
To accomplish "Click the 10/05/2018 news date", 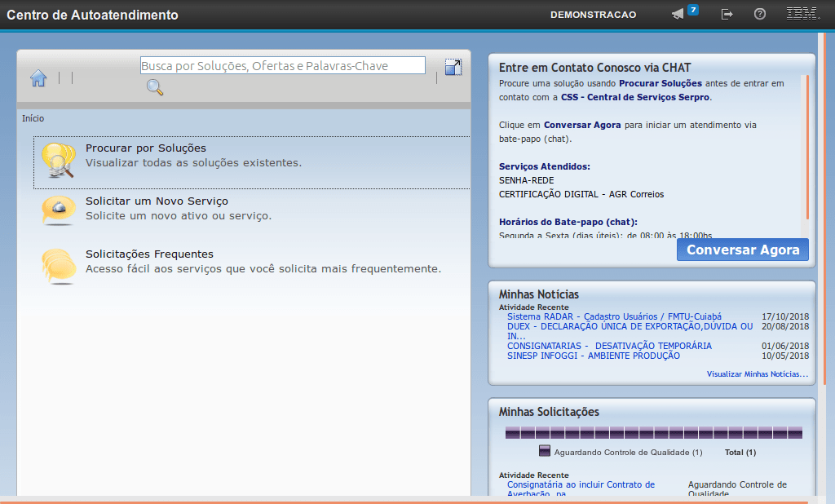I will tap(785, 356).
